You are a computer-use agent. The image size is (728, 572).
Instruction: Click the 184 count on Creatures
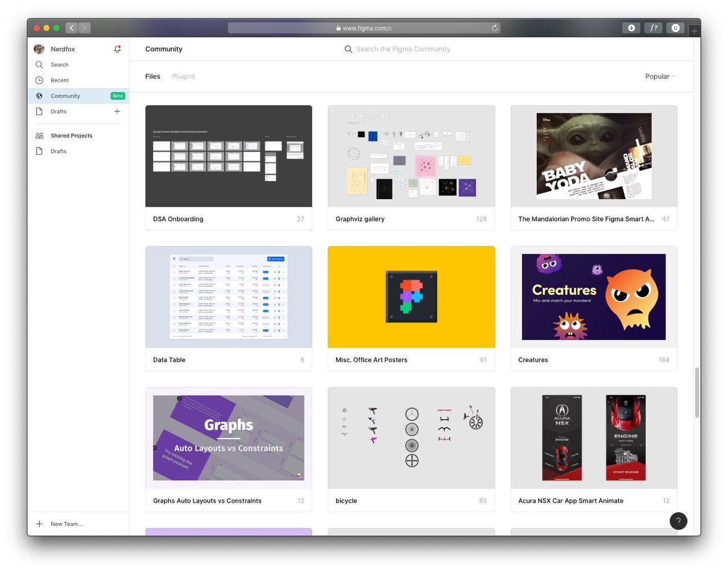coord(664,360)
